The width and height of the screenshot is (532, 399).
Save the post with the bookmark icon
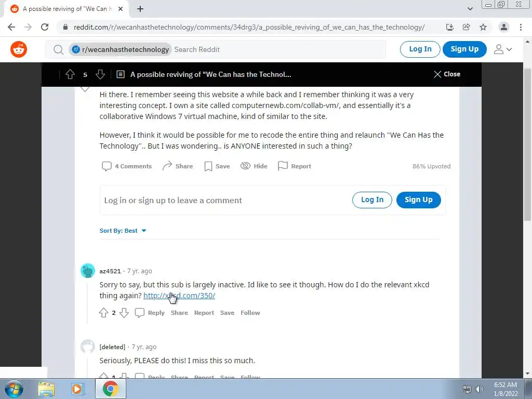(217, 166)
